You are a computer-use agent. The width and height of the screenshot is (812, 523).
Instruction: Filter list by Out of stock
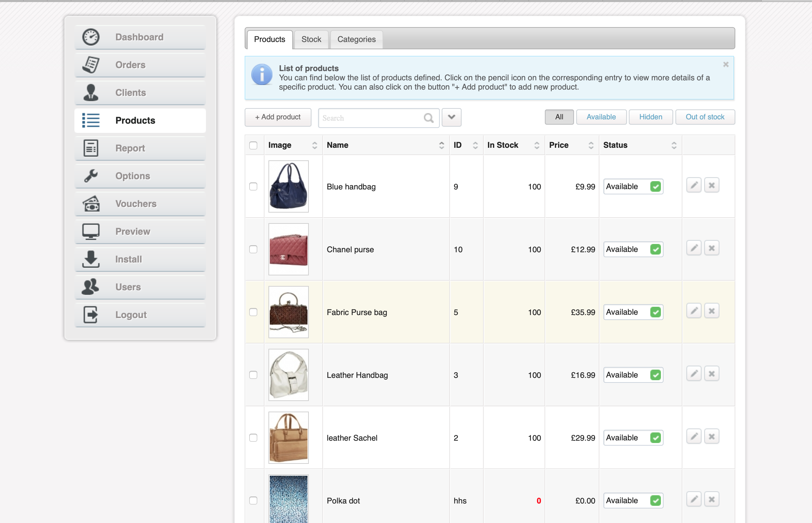(705, 117)
